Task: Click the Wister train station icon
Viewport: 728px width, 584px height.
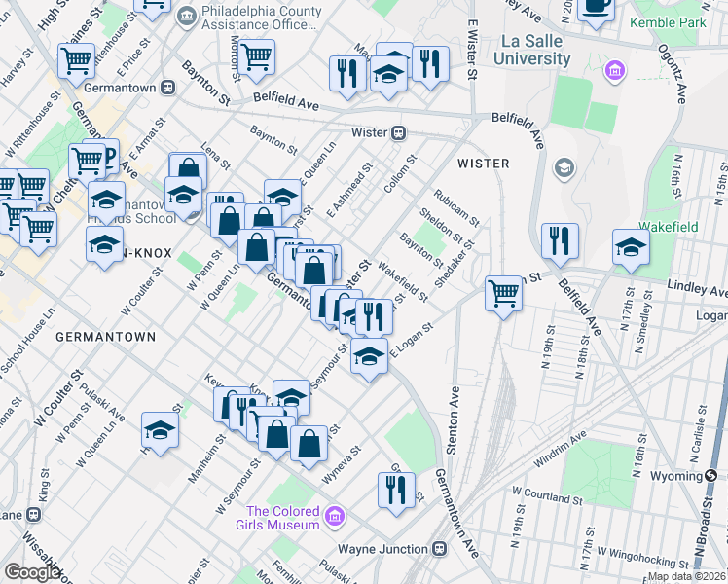Action: coord(399,133)
